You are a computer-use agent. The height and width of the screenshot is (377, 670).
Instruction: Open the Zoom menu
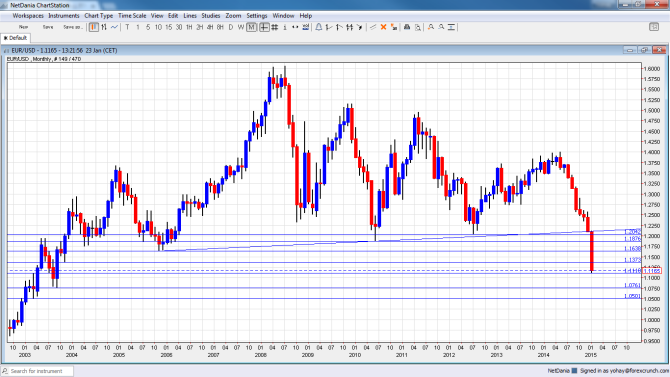pos(233,16)
